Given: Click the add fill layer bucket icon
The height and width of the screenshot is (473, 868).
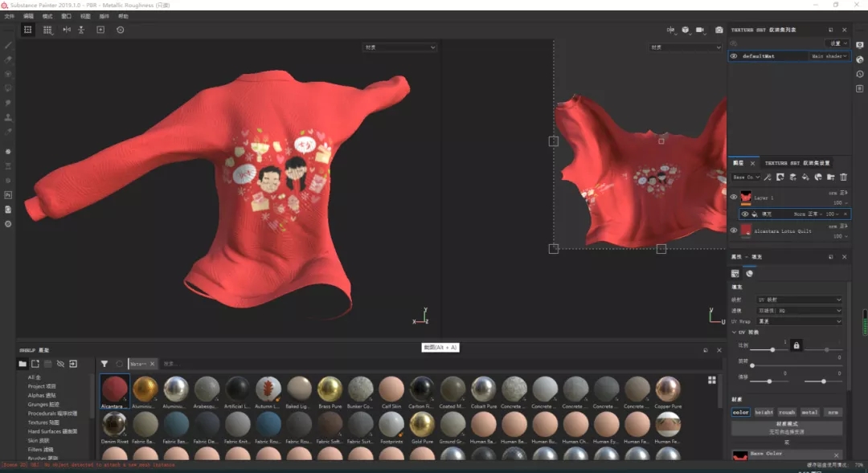Looking at the screenshot, I should [x=805, y=177].
